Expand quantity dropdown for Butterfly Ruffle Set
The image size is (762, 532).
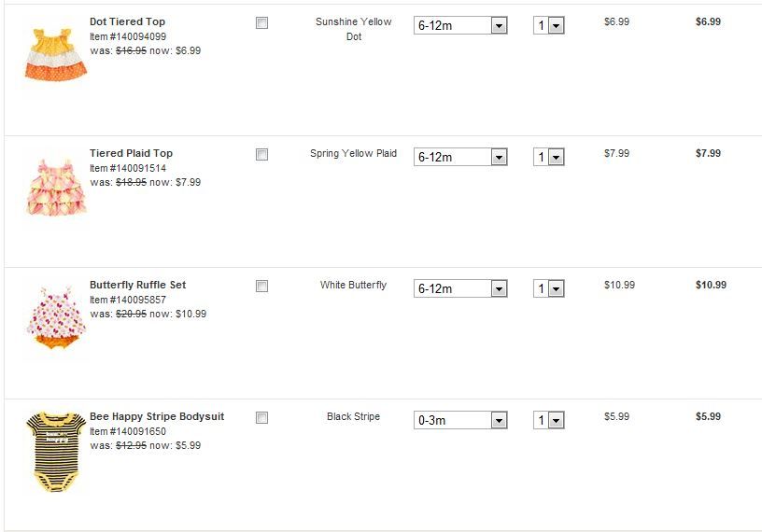[x=549, y=289]
